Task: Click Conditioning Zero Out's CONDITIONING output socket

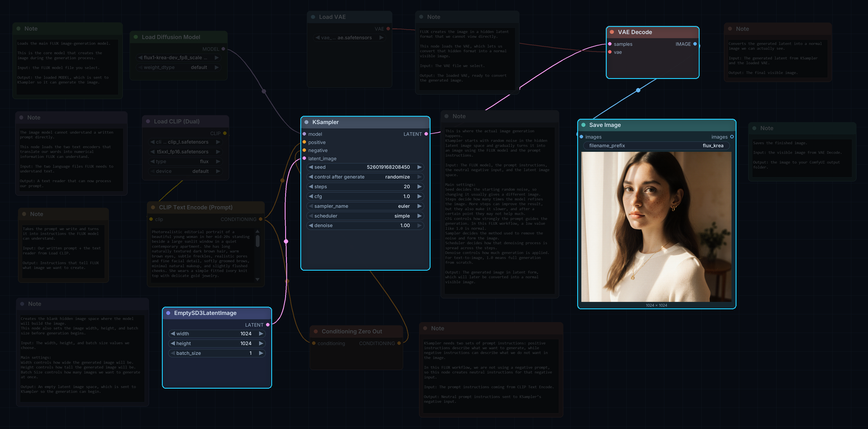Action: [399, 344]
